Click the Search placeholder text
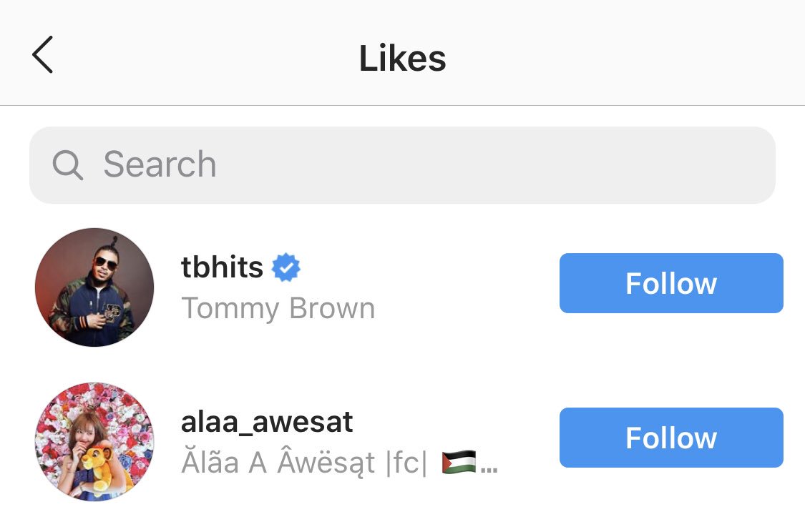 tap(160, 164)
